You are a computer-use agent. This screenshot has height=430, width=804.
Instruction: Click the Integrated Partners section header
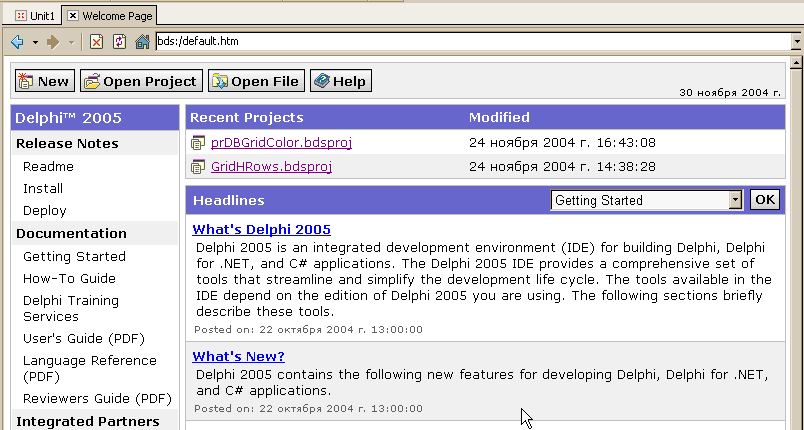[88, 421]
